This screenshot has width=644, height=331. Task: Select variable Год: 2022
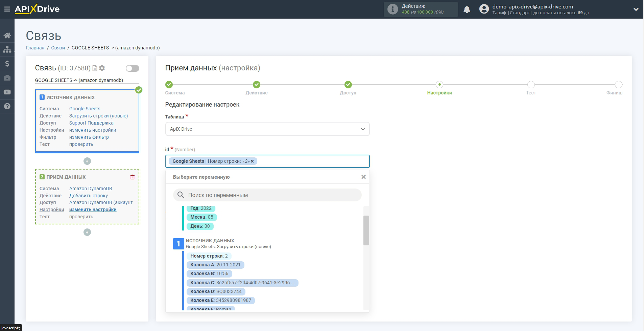[201, 208]
